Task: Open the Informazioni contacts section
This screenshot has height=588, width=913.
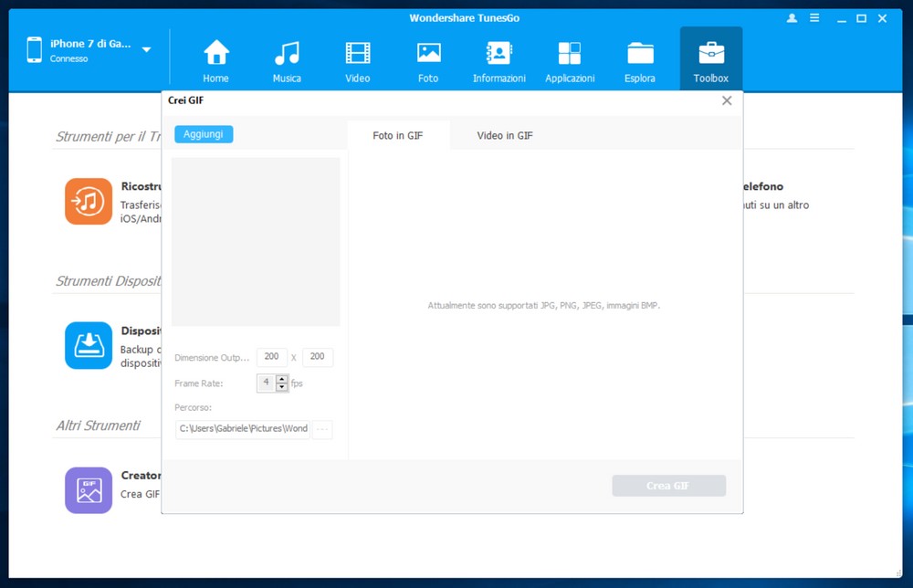Action: pos(499,61)
